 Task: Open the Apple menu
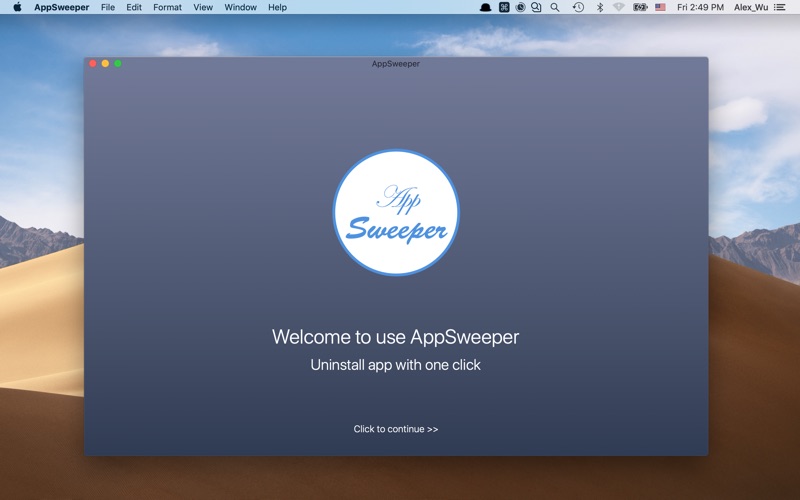click(x=17, y=7)
